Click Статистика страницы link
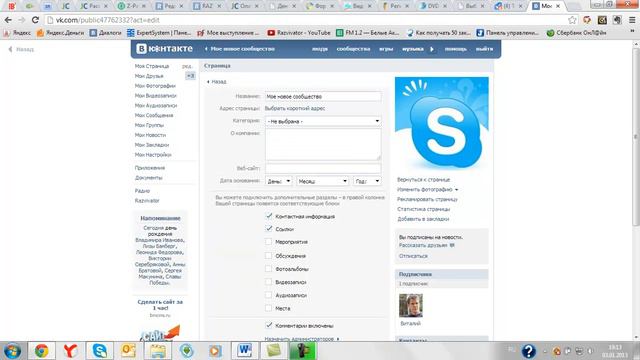640x360 pixels. [423, 209]
